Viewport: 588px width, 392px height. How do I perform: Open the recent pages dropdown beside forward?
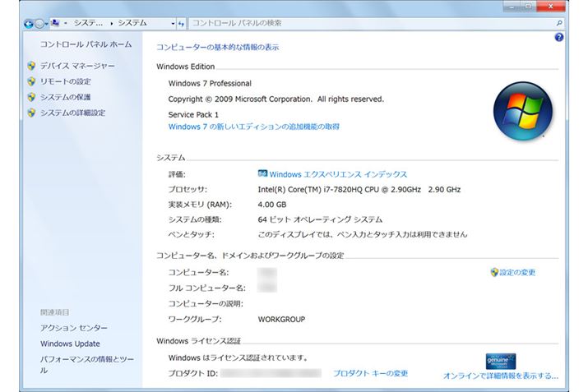pos(49,24)
